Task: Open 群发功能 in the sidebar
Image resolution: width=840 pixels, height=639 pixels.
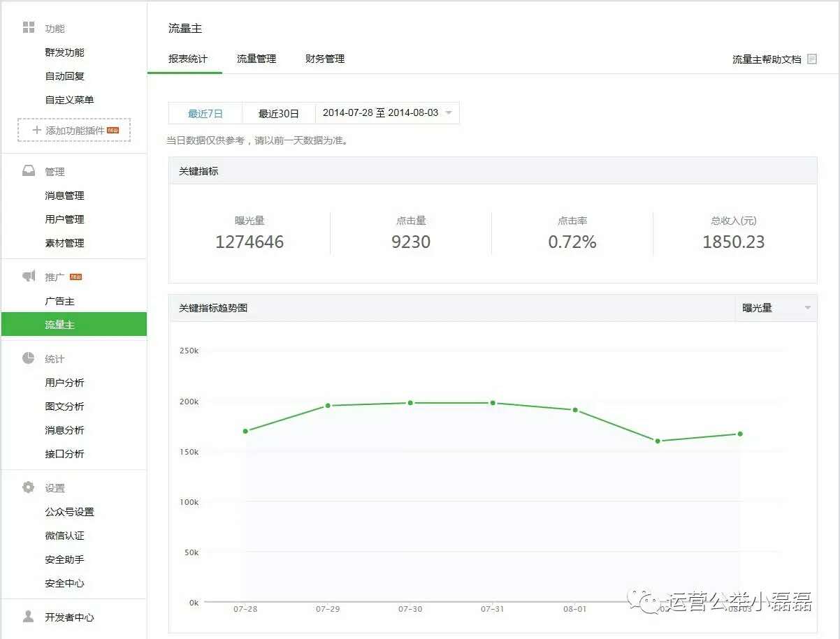Action: (64, 52)
